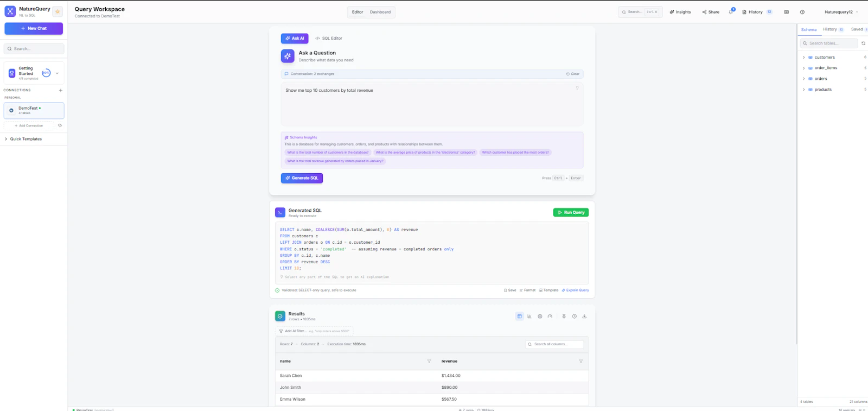
Task: Pick suggestion about January orders revenue
Action: (x=335, y=161)
